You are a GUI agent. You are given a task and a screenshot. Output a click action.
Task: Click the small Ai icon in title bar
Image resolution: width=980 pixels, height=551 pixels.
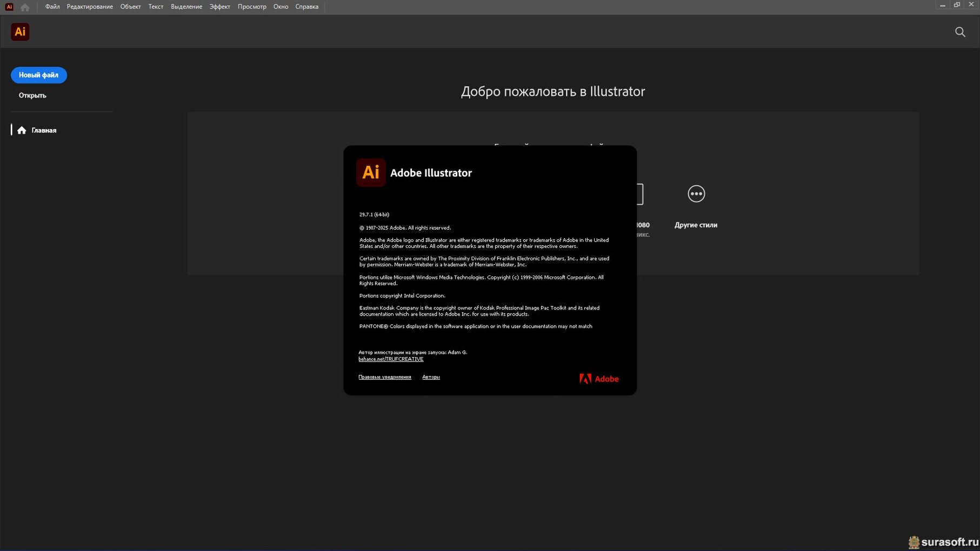coord(9,7)
